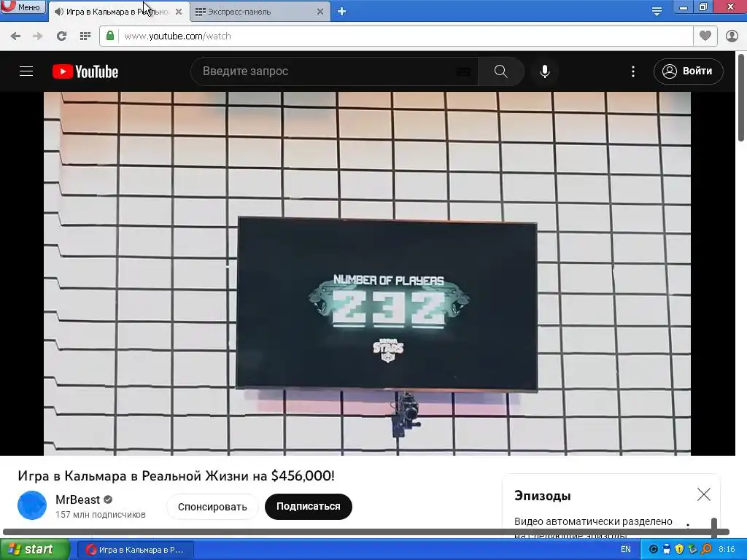Go to the YouTube home logo

85,71
